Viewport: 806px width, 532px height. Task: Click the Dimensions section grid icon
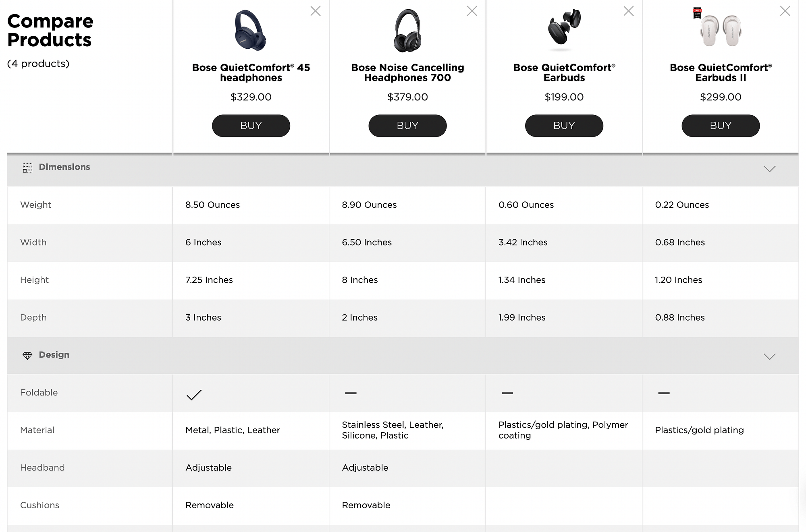pyautogui.click(x=27, y=168)
